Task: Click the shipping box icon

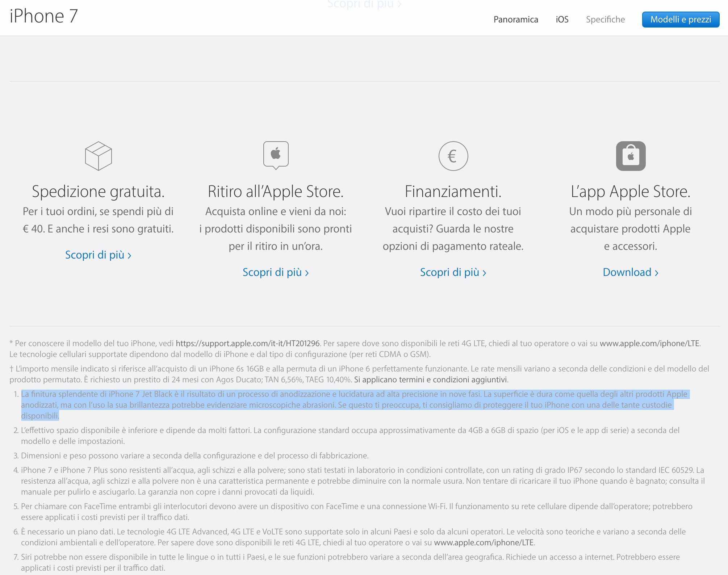Action: 98,156
